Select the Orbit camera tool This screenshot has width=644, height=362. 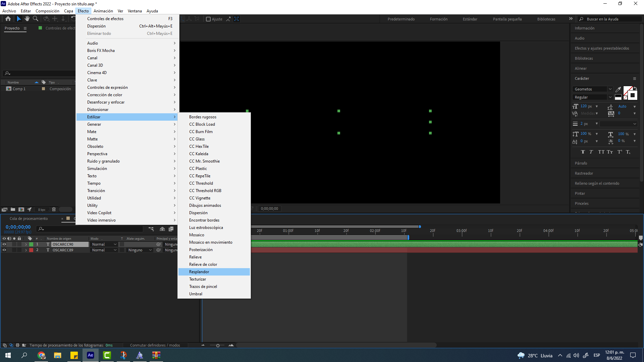click(46, 19)
